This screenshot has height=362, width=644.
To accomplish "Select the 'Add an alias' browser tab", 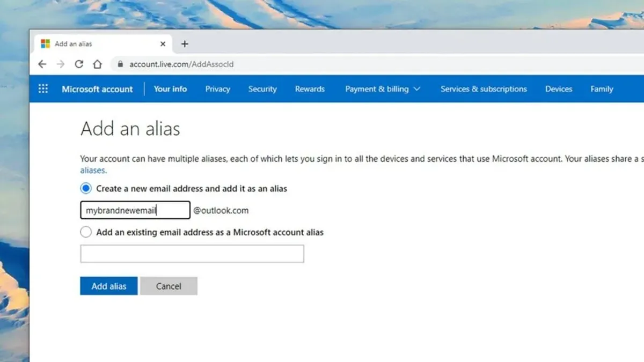I will [104, 44].
